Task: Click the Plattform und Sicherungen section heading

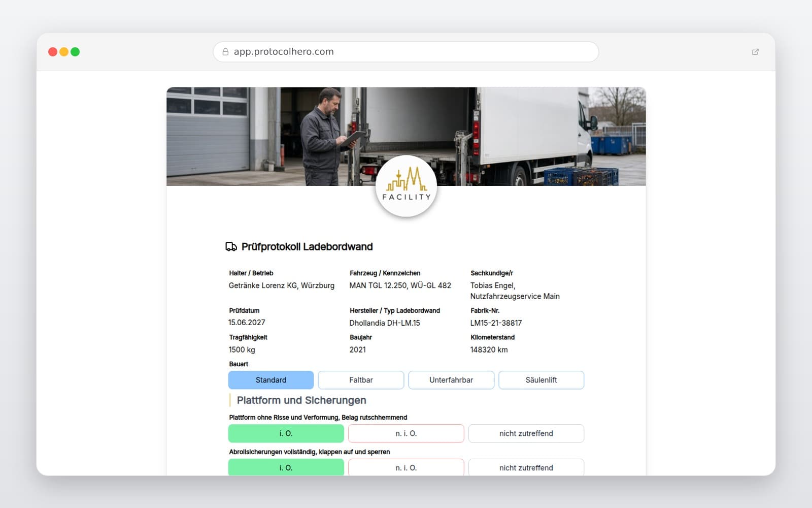Action: click(301, 400)
